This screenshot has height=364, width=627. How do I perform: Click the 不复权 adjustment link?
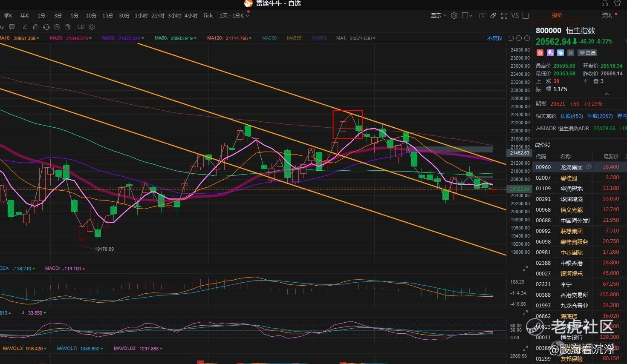(494, 38)
